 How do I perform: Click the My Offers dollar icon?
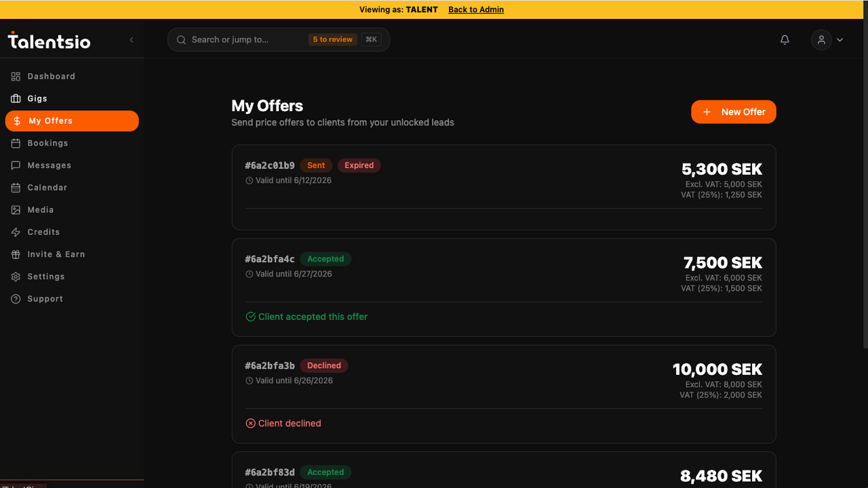[x=17, y=121]
